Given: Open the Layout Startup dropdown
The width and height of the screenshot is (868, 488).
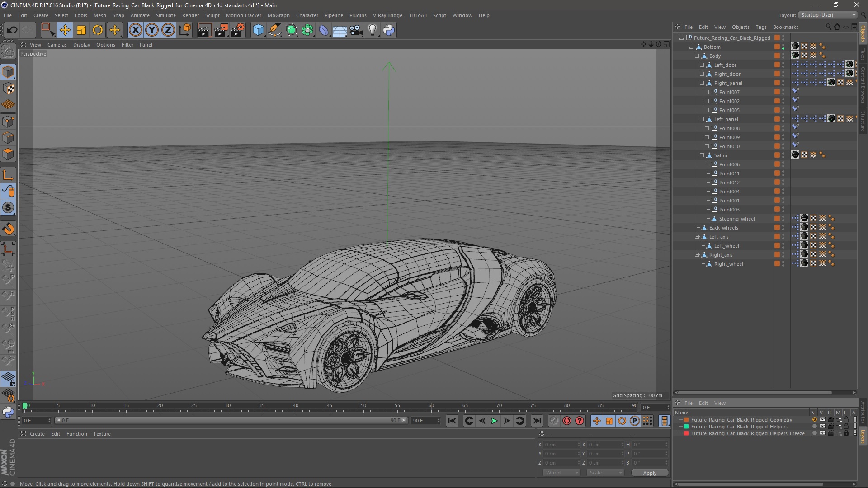Looking at the screenshot, I should (827, 15).
